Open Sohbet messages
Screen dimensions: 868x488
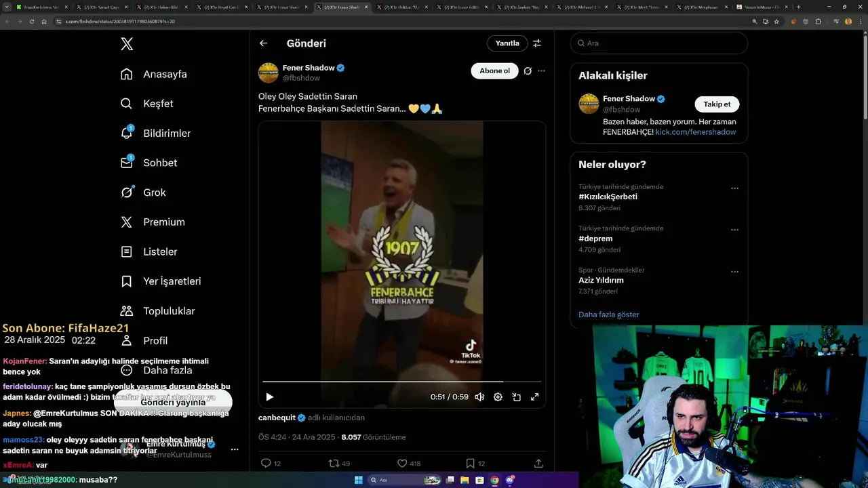coord(149,163)
